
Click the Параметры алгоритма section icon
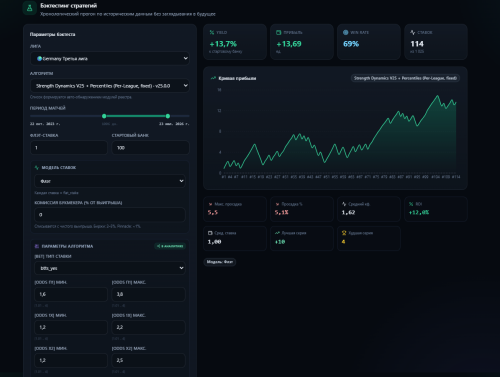pyautogui.click(x=37, y=246)
